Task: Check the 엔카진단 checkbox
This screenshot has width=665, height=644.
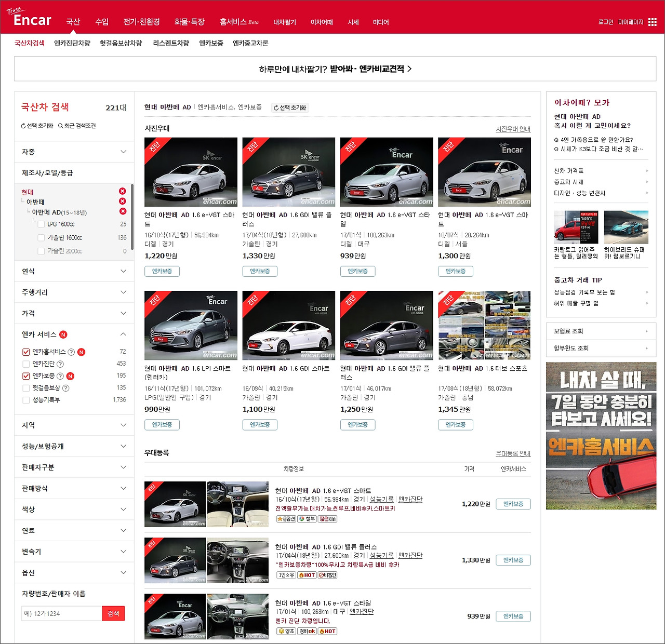Action: coord(26,364)
